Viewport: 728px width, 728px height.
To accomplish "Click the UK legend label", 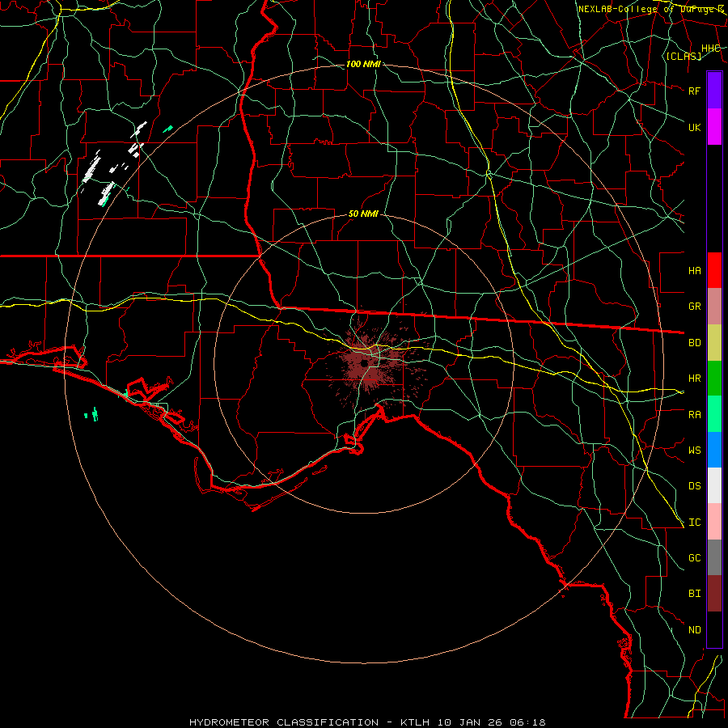I will [x=695, y=127].
